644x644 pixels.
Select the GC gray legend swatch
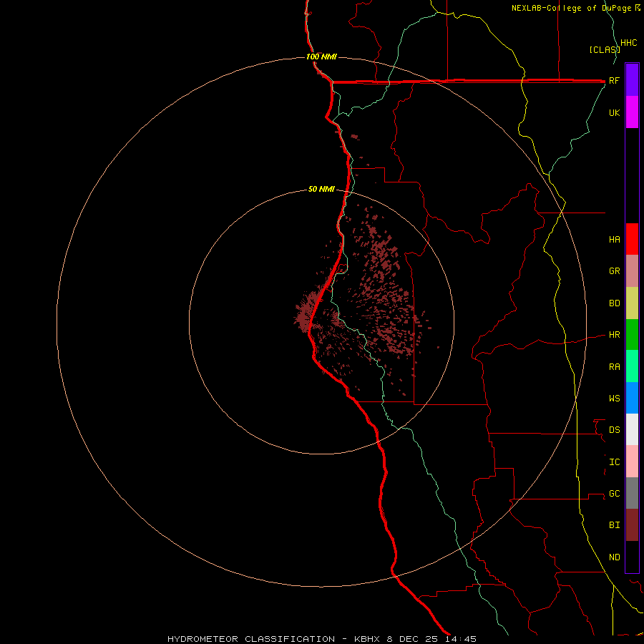[632, 493]
